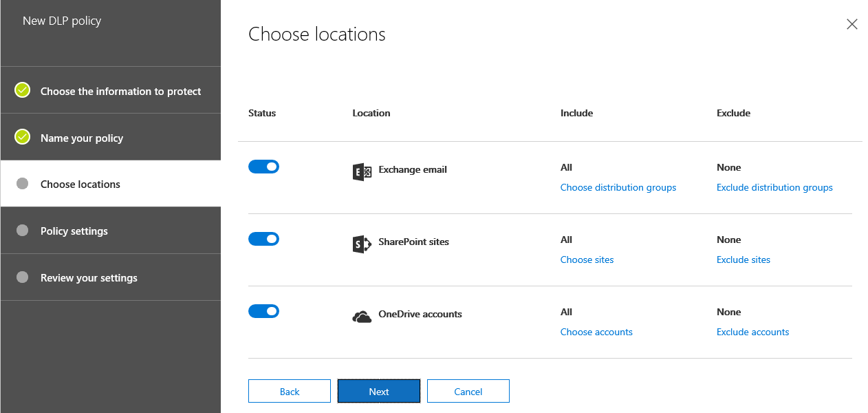Click the green checkmark beside 'Choose the information to protect'
868x413 pixels.
tap(21, 90)
